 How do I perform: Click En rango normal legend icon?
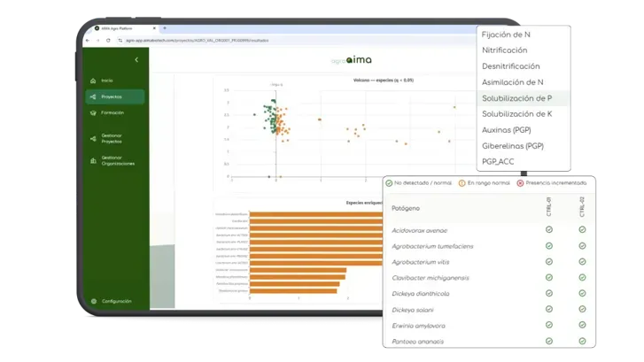tap(462, 183)
